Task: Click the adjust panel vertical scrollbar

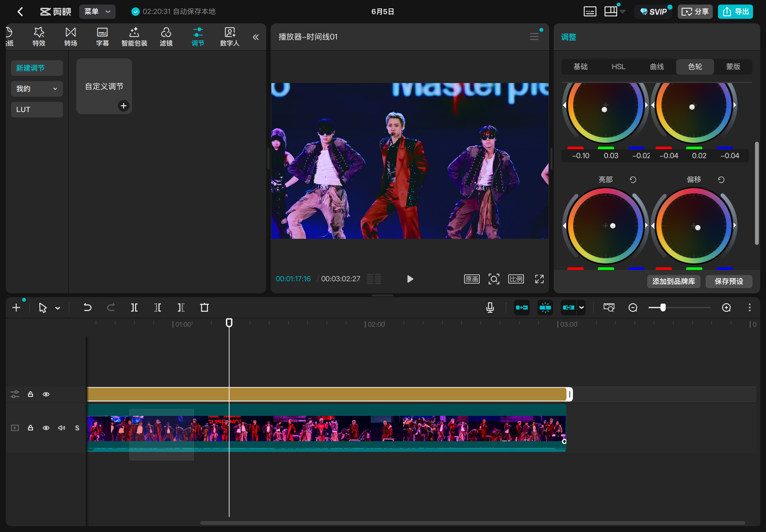Action: [757, 193]
